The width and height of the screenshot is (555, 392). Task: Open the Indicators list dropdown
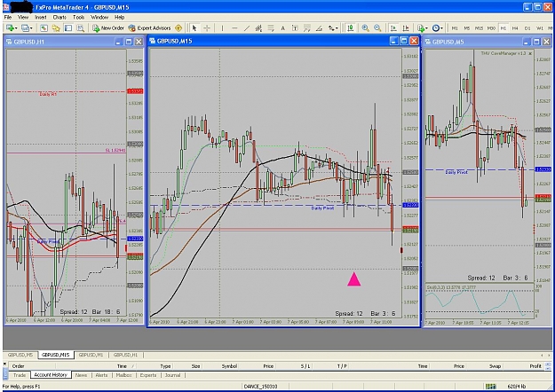coord(422,27)
